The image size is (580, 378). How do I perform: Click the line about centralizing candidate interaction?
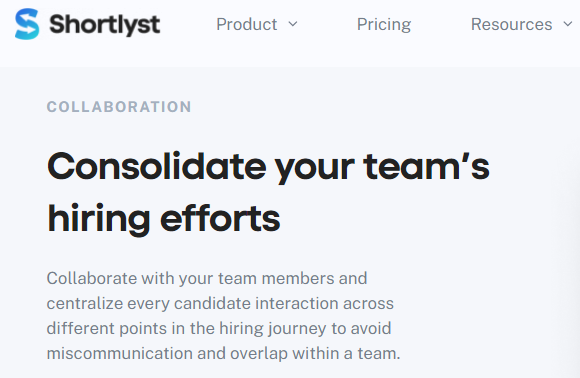pos(220,303)
